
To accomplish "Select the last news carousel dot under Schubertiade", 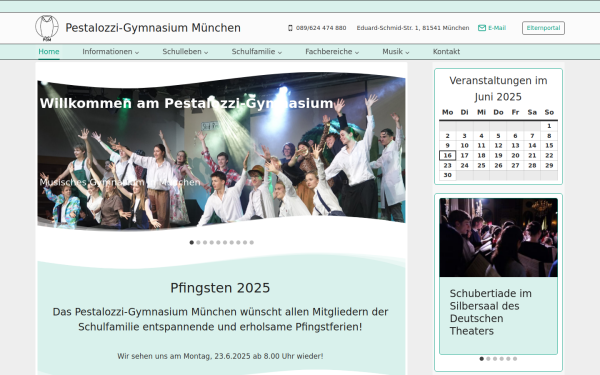I will [x=515, y=359].
